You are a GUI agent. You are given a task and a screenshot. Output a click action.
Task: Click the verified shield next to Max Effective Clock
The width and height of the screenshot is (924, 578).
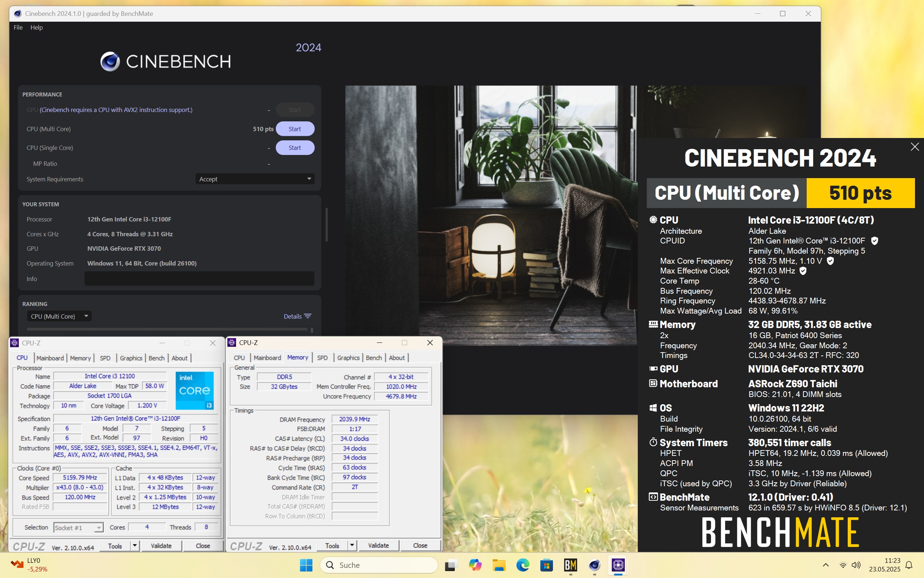click(x=803, y=271)
